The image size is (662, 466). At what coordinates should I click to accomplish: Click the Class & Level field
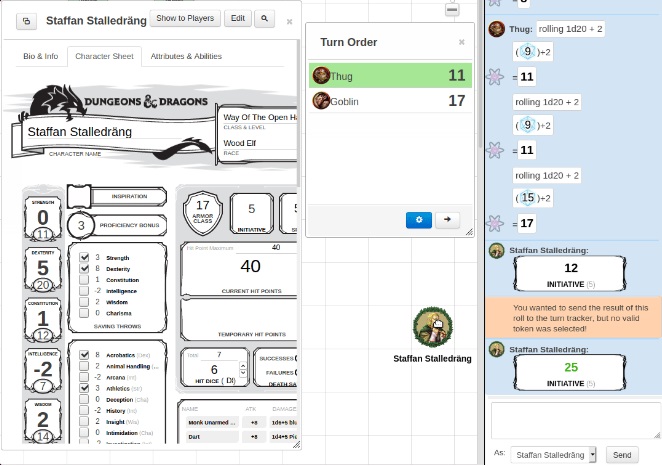click(x=260, y=117)
